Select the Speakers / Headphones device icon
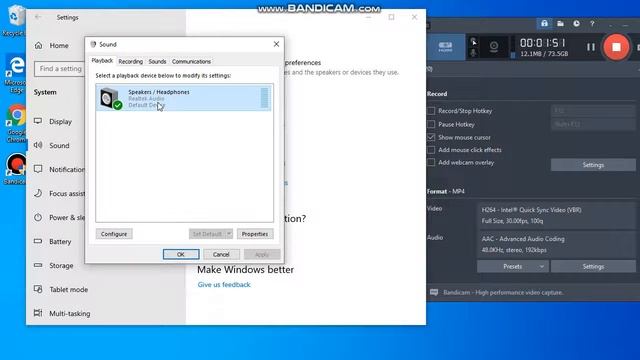Screen dimensions: 640x360 click(x=111, y=98)
